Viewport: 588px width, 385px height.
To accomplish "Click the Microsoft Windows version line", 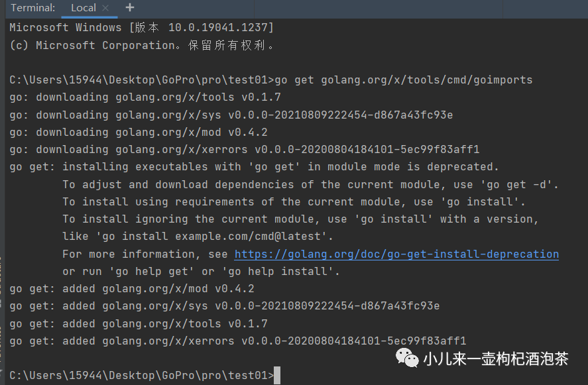I will click(x=141, y=27).
